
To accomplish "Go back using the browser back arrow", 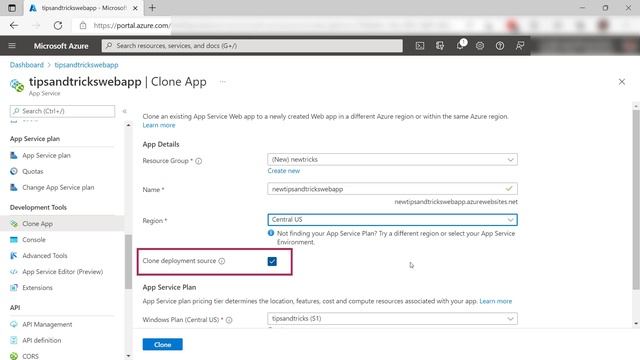I will pyautogui.click(x=14, y=25).
